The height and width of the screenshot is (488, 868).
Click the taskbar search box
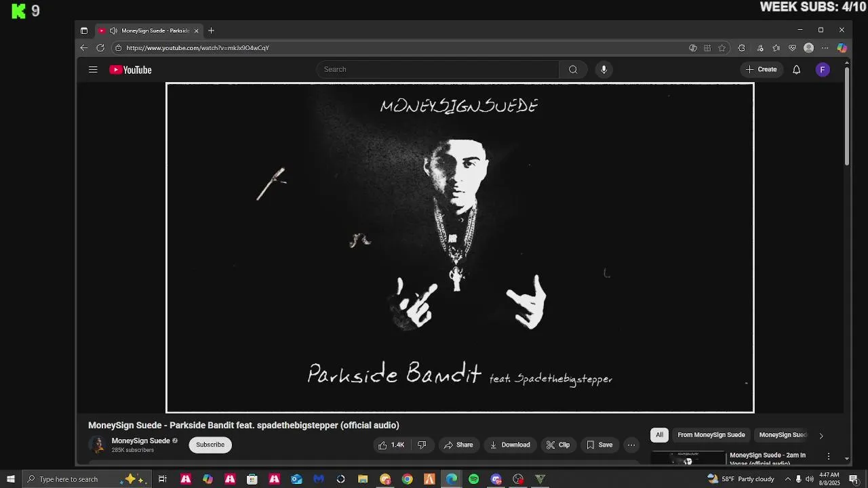[85, 479]
